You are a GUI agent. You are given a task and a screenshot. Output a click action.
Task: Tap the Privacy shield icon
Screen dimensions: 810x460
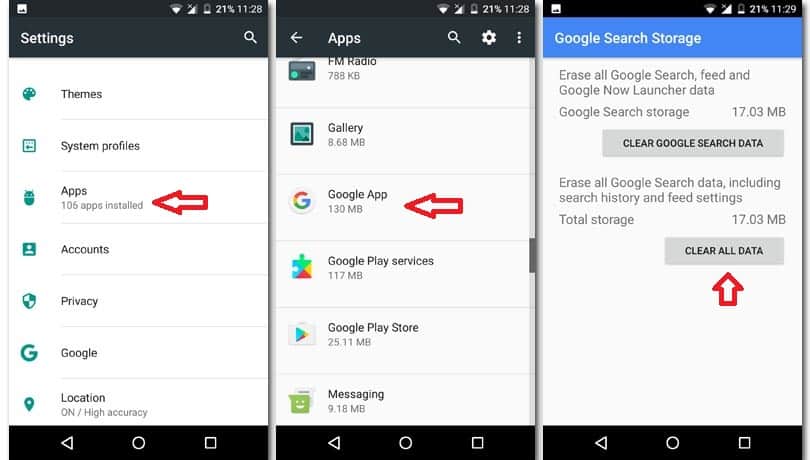tap(29, 301)
